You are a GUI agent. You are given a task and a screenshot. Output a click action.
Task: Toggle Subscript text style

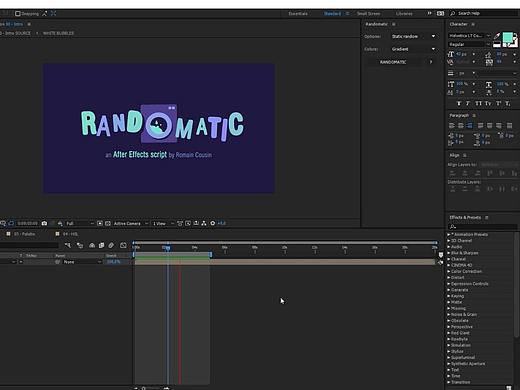pos(507,104)
